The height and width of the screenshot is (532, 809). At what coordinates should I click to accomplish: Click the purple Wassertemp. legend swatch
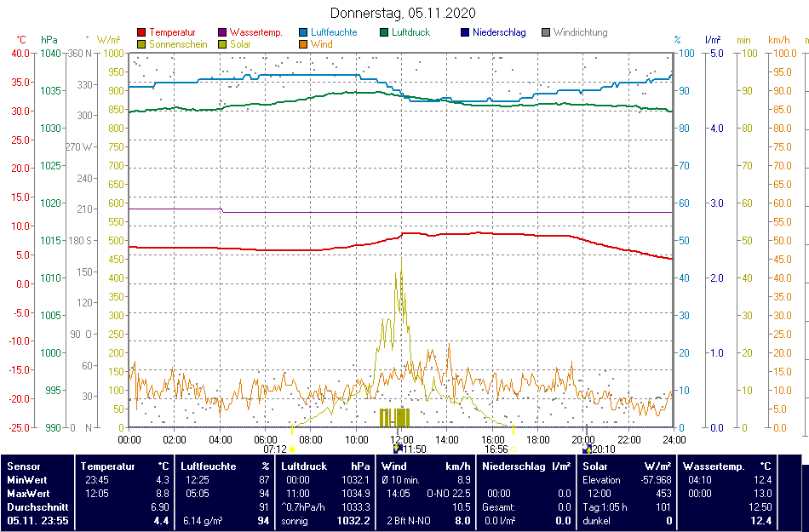click(x=222, y=32)
